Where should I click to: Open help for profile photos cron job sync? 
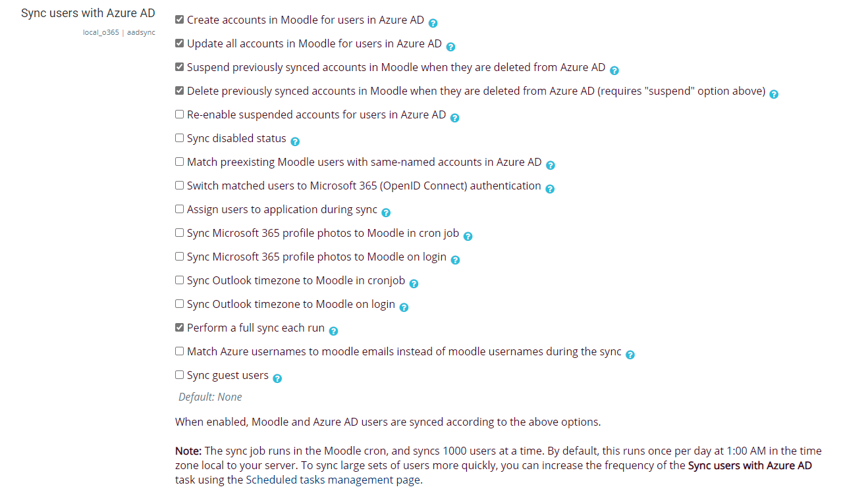pyautogui.click(x=468, y=236)
